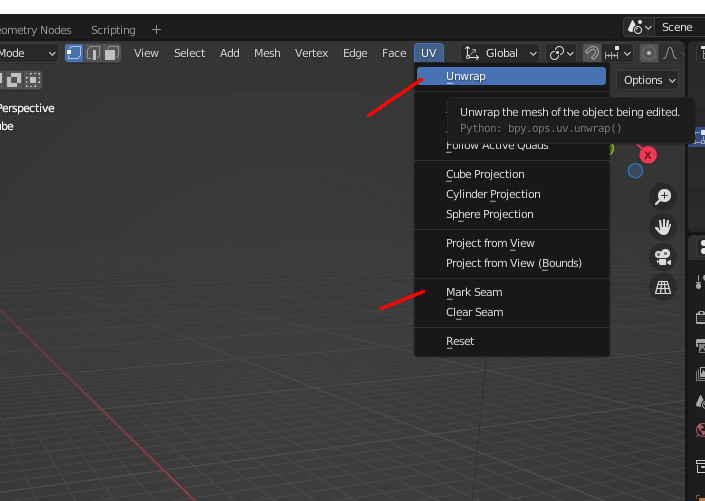
Task: Switch to face select mode
Action: [x=112, y=53]
